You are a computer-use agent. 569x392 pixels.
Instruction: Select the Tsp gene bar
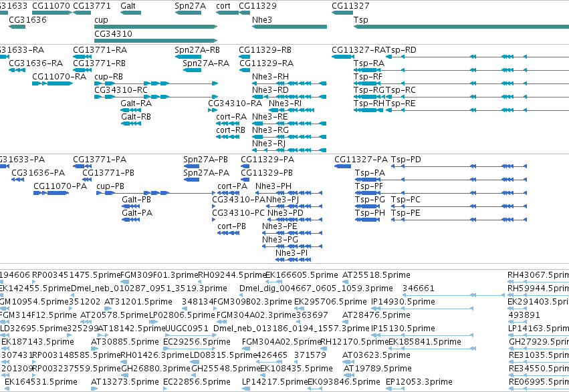tap(461, 27)
